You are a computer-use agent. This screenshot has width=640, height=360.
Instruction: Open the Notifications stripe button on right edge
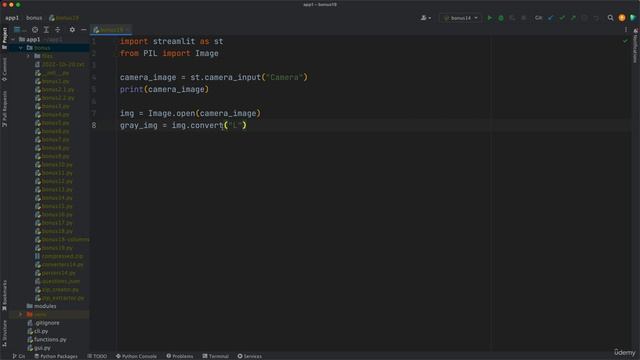[x=636, y=45]
